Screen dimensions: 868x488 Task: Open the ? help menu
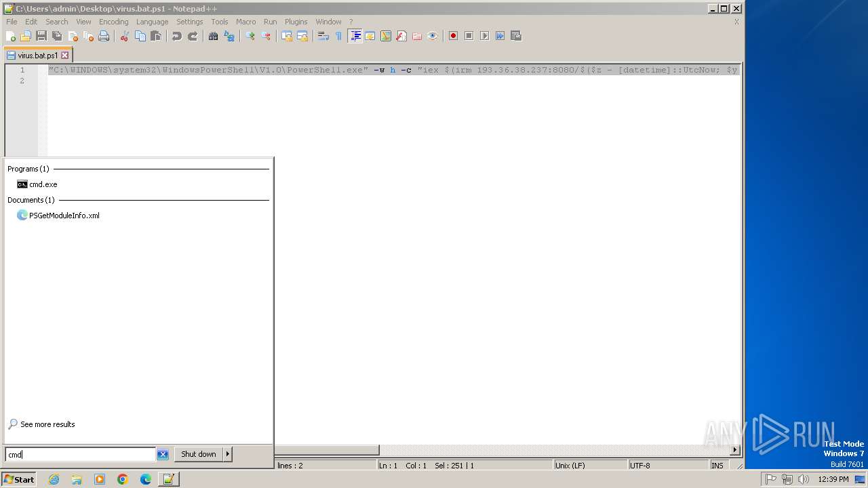[x=351, y=22]
